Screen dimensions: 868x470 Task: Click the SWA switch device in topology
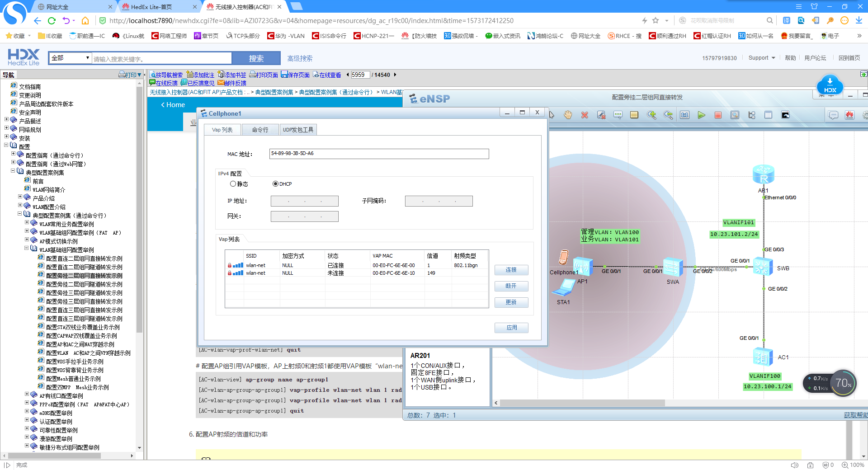(673, 267)
